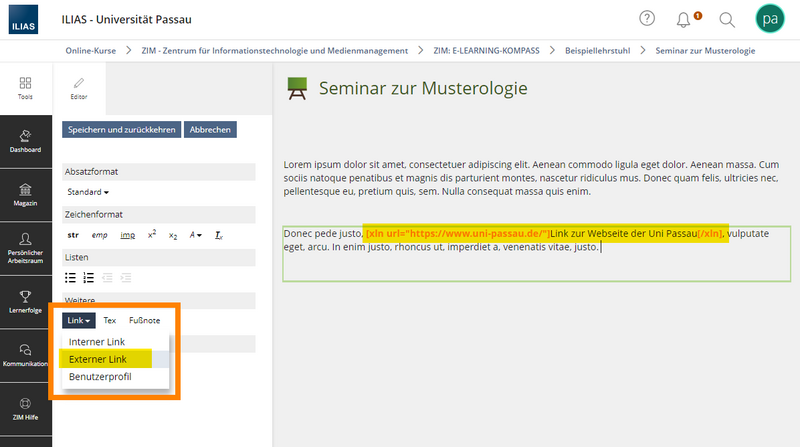Apply important 'imp' character format
Screen dimensions: 800x447
128,235
